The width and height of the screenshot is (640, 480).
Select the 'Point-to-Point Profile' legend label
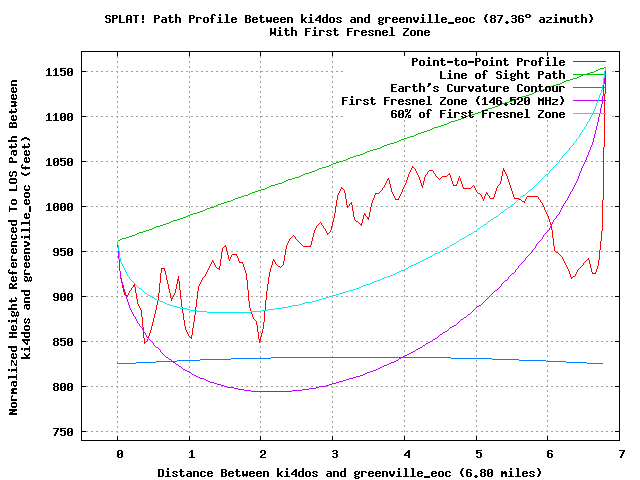click(x=488, y=62)
